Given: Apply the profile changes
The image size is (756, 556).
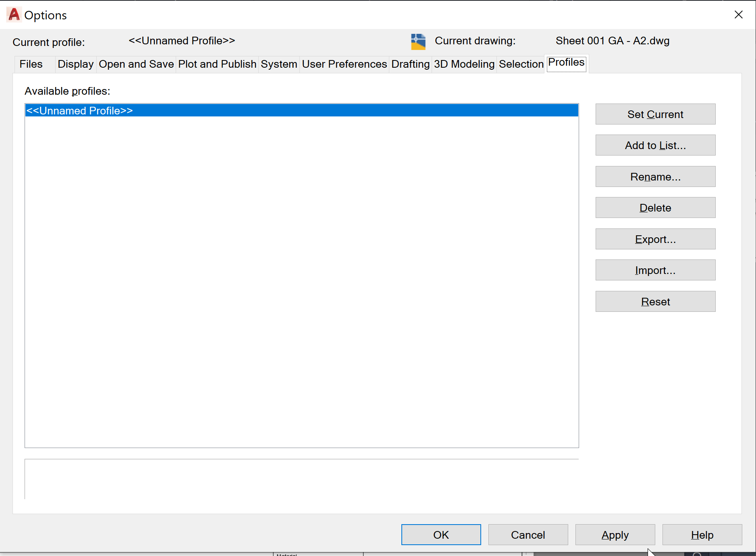Looking at the screenshot, I should (x=615, y=535).
